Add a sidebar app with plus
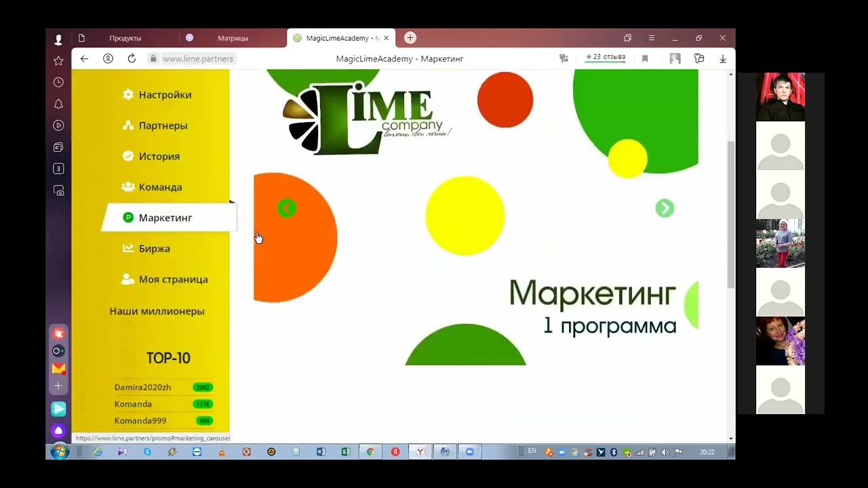 coord(58,386)
